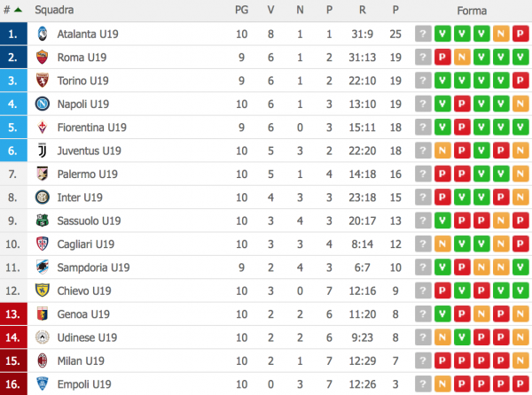The height and width of the screenshot is (395, 532).
Task: Open the Empoli U19 team link
Action: (85, 383)
